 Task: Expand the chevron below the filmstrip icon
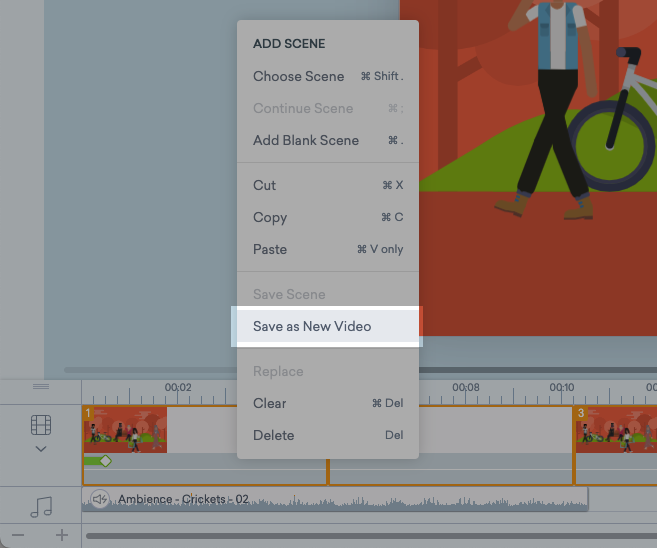click(x=41, y=449)
